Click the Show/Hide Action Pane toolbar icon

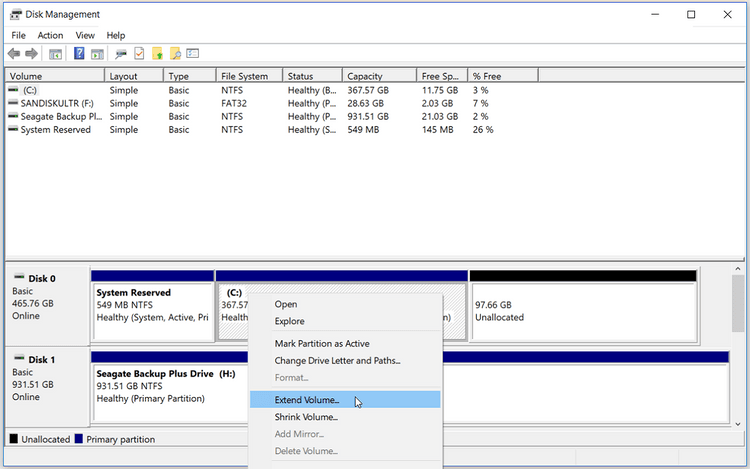97,54
